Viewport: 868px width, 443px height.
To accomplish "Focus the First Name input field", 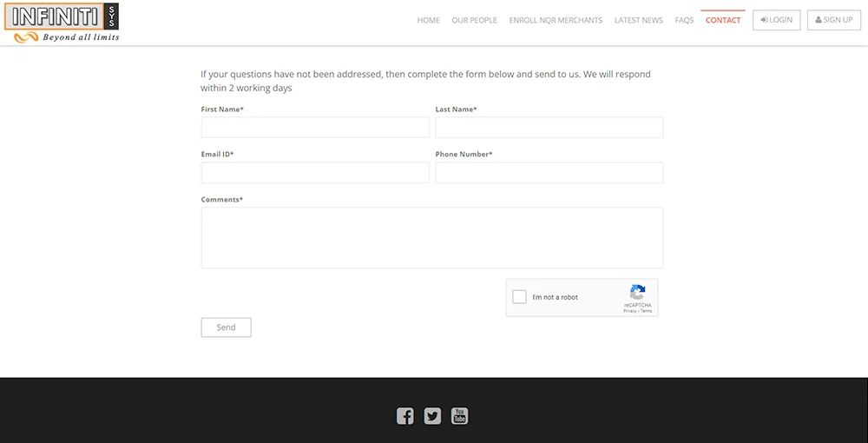I will click(x=315, y=128).
